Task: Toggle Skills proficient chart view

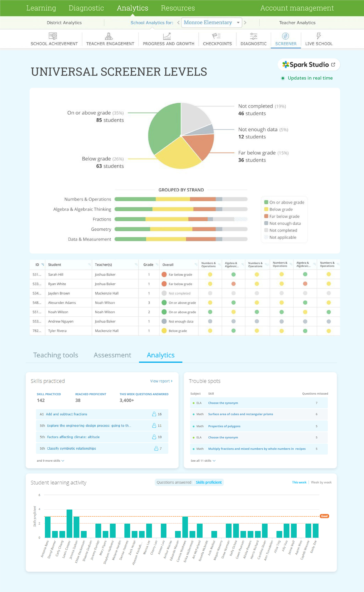Action: [x=209, y=482]
